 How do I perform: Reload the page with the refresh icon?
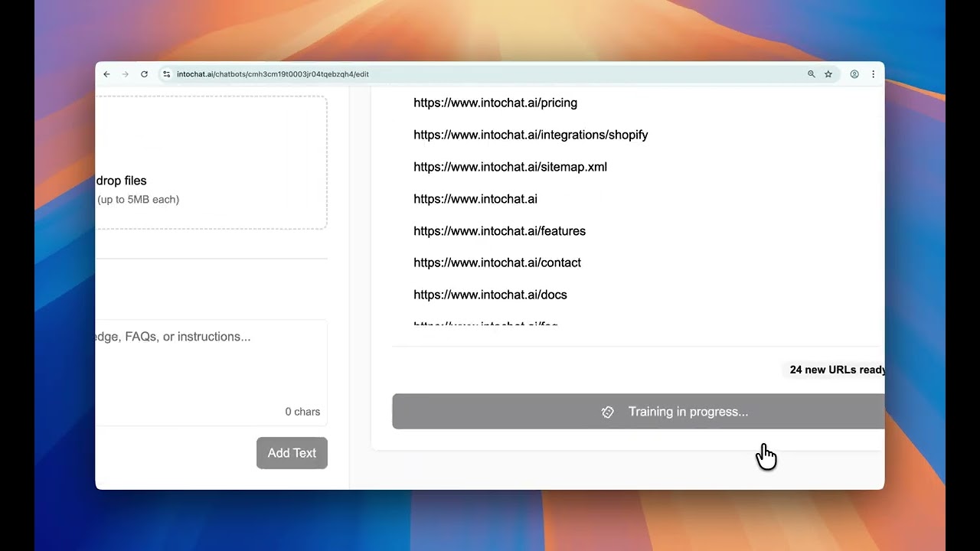coord(144,74)
